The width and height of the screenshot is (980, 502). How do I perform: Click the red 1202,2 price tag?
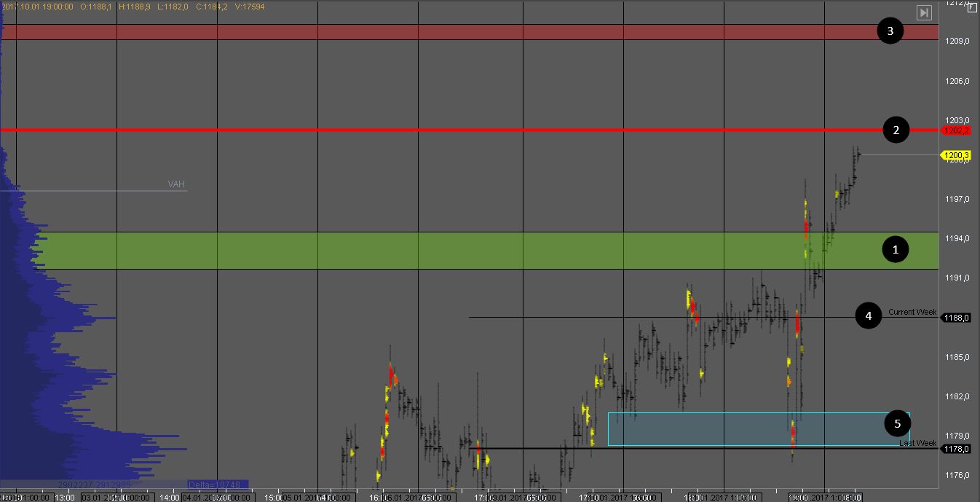[956, 130]
